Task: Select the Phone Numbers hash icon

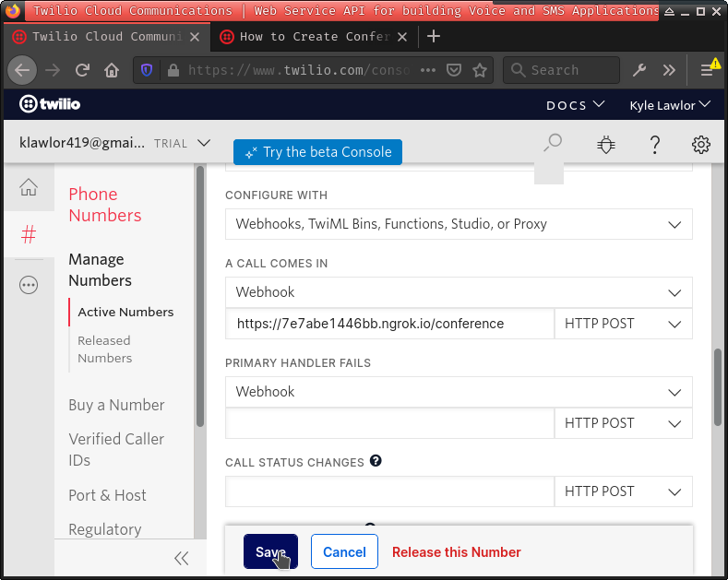Action: click(x=29, y=234)
